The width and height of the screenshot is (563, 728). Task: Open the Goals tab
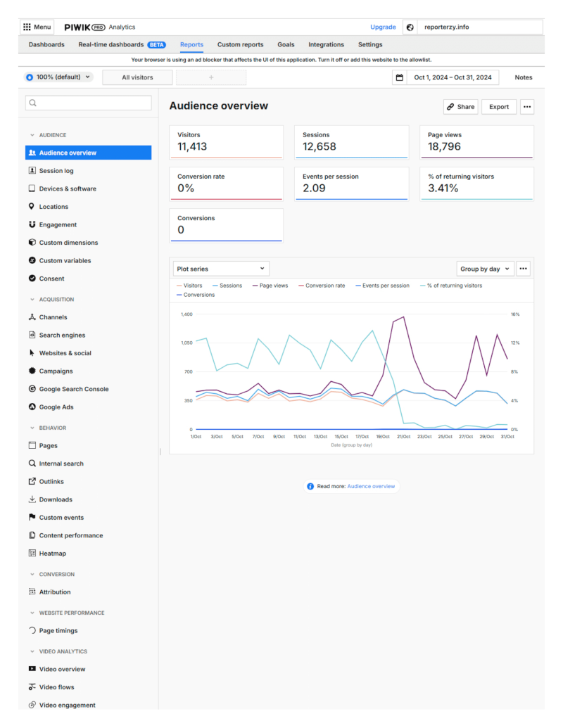coord(286,44)
